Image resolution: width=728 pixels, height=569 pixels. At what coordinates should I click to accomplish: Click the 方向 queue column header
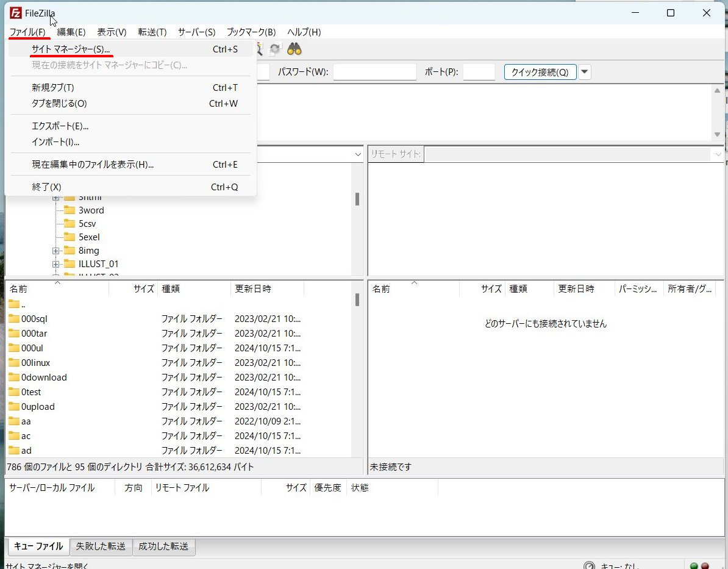tap(134, 488)
